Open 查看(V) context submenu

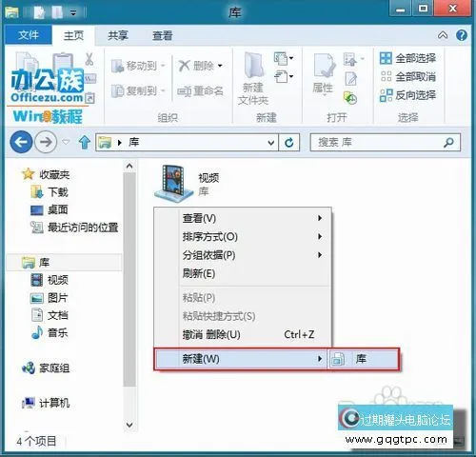243,218
